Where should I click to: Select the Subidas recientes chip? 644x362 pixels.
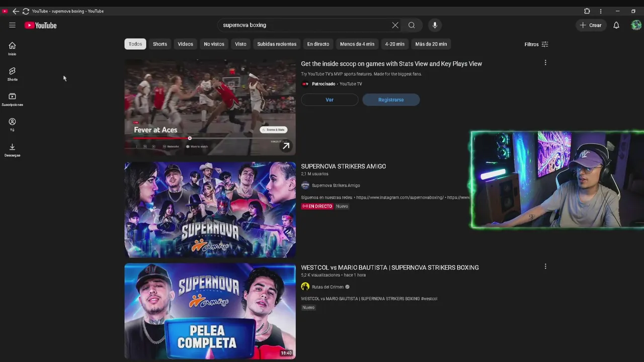click(x=277, y=44)
